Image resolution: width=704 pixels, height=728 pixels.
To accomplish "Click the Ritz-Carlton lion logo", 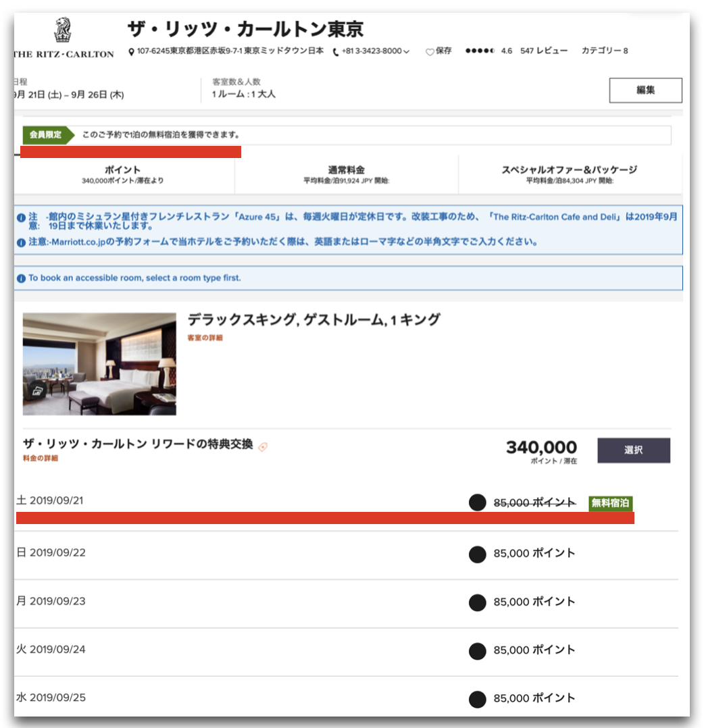I will tap(63, 30).
